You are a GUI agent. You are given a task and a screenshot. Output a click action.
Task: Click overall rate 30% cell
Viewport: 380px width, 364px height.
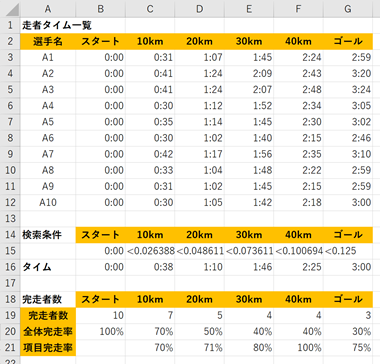[348, 332]
